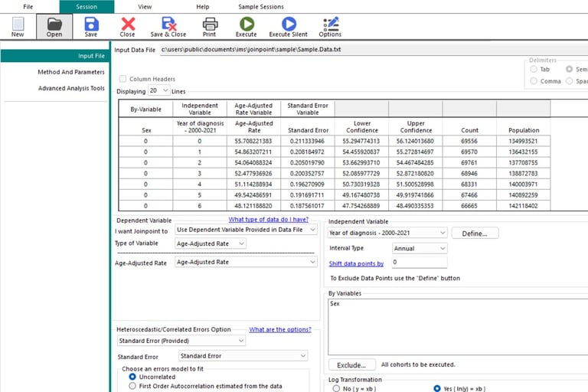Click the Independent Variable column header

tap(200, 109)
